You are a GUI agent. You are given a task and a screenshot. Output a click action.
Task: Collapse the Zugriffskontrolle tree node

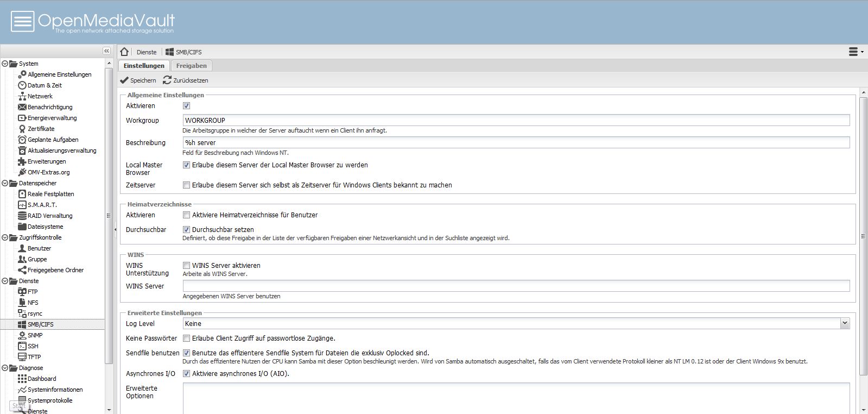5,237
